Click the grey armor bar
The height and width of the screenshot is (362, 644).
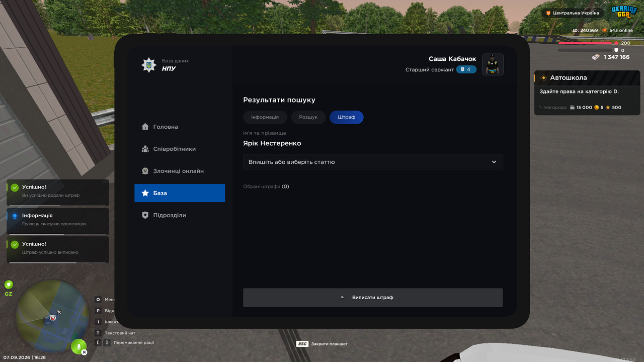[x=585, y=50]
